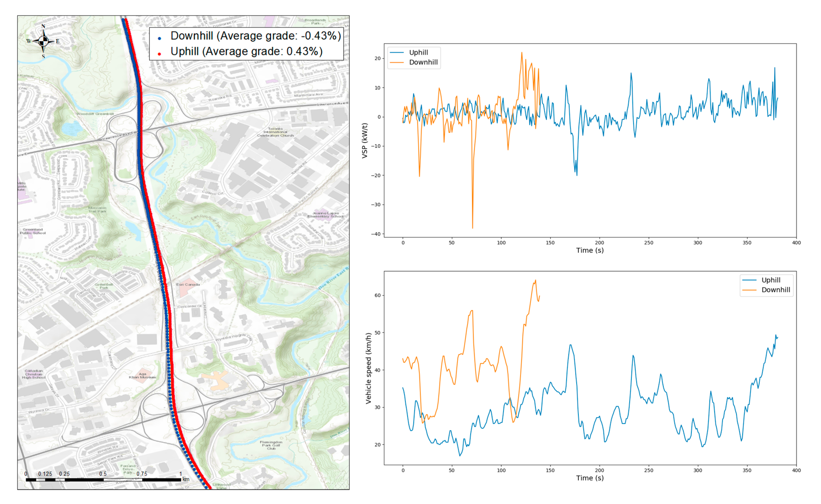821x504 pixels.
Task: Click Flemingdon Park Golf Club label
Action: click(271, 445)
